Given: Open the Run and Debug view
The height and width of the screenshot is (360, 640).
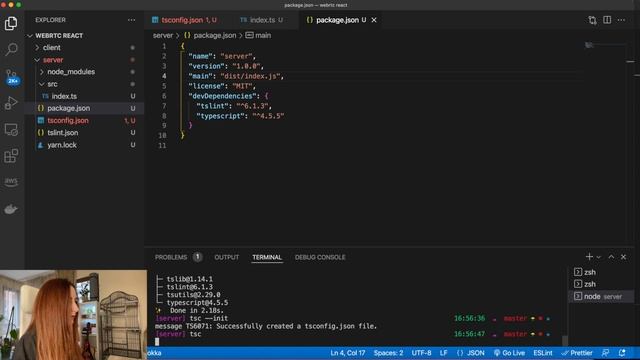Looking at the screenshot, I should click(x=11, y=102).
